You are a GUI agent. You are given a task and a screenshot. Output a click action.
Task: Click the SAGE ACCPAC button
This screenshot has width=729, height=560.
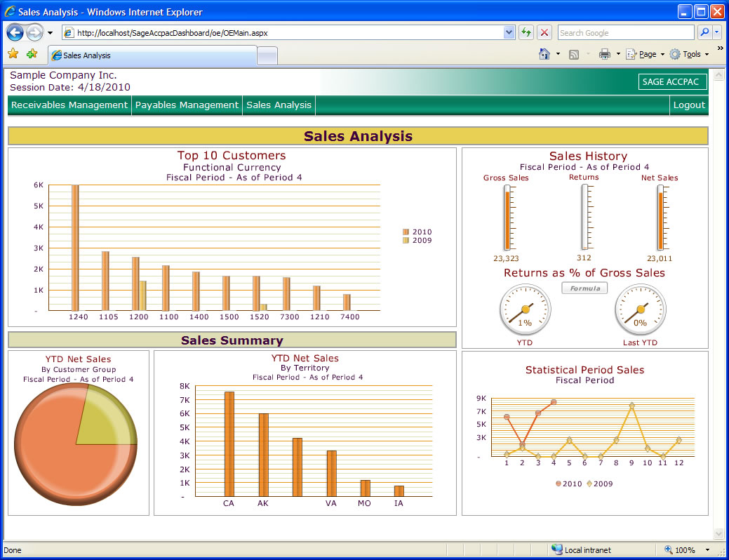tap(671, 82)
